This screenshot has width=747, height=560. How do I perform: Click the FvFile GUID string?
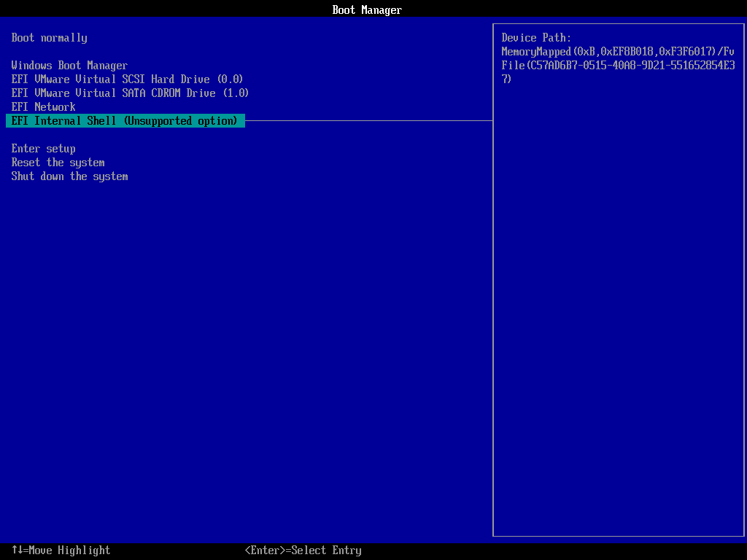click(x=616, y=65)
